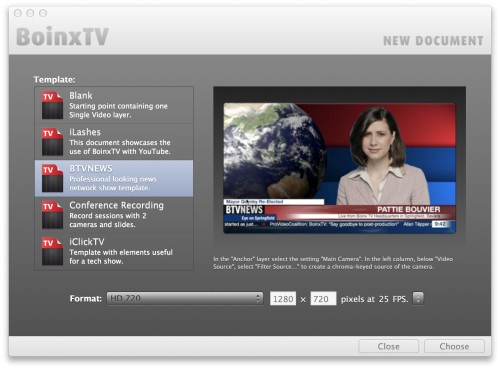Click the height field showing 720

(x=323, y=299)
